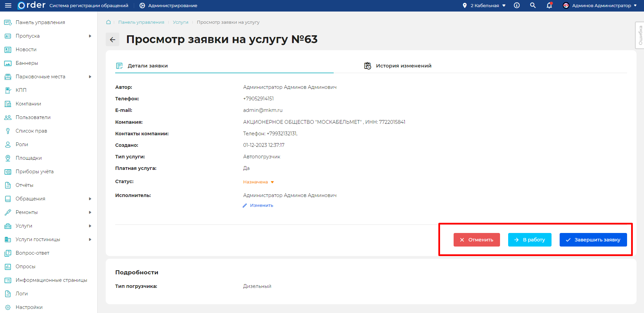Click the search magnifier icon in header
The height and width of the screenshot is (313, 644).
pyautogui.click(x=533, y=5)
